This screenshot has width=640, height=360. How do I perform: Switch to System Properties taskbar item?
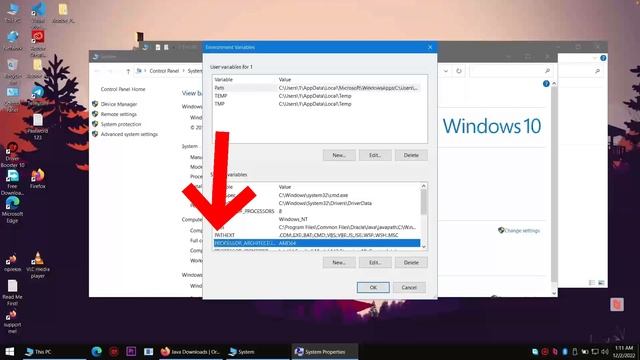point(325,351)
